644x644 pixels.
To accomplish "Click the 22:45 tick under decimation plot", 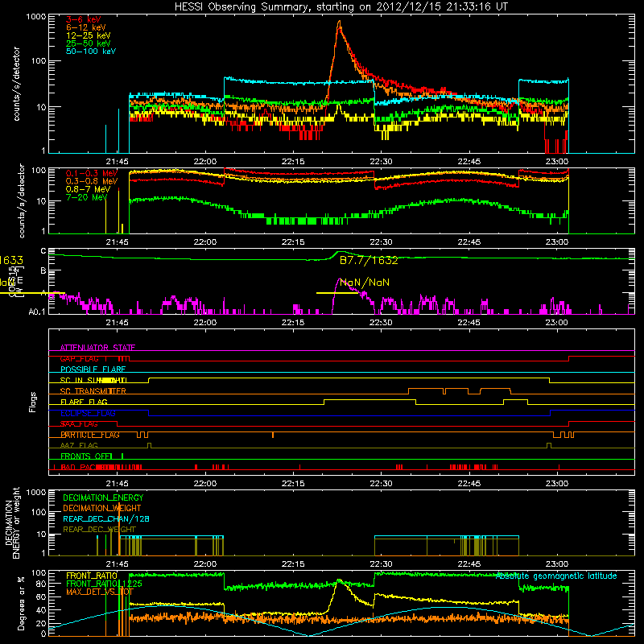I will [x=469, y=564].
